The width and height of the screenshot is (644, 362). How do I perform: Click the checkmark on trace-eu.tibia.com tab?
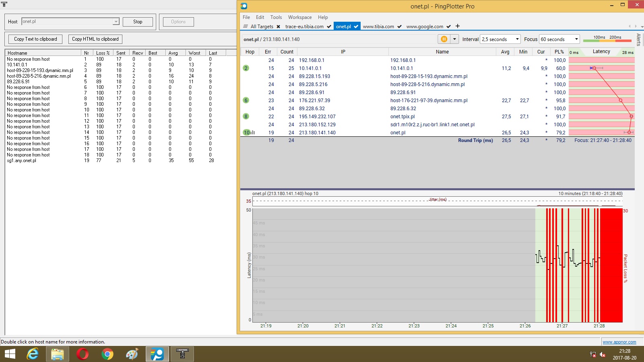(329, 27)
